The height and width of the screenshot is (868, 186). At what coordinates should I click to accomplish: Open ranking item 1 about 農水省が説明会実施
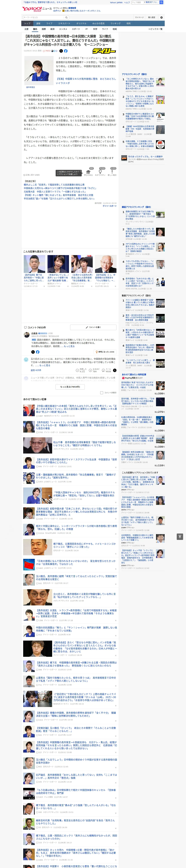pos(143,85)
